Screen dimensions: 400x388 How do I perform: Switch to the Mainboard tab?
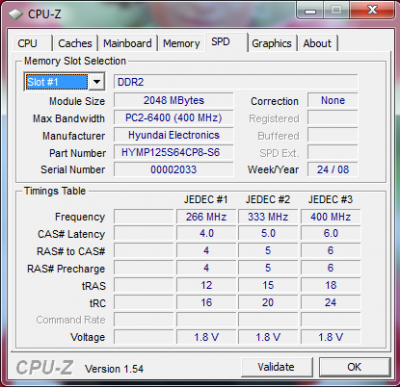pos(127,43)
